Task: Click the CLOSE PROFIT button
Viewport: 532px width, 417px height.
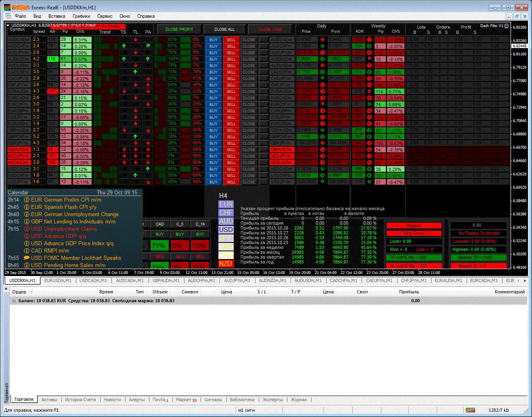Action: pos(179,29)
